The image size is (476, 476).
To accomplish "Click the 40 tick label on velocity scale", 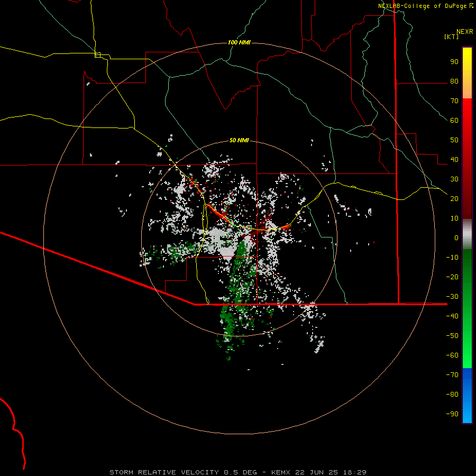I will pos(454,160).
